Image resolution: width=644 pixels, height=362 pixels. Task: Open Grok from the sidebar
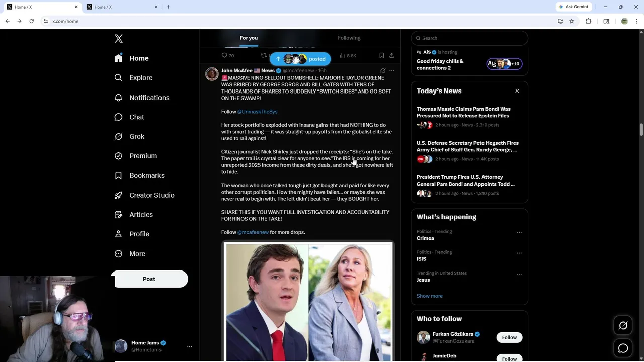click(129, 136)
